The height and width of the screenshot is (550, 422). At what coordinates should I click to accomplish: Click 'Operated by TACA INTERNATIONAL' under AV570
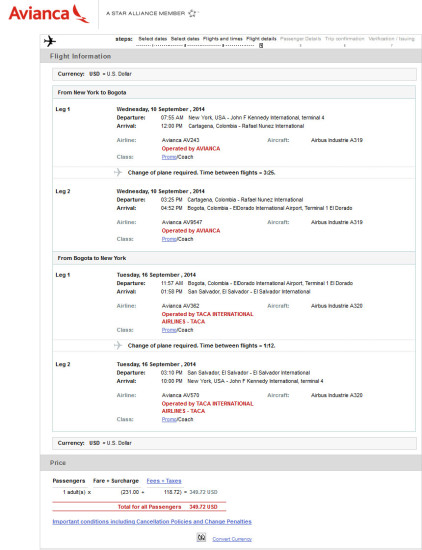pos(207,403)
